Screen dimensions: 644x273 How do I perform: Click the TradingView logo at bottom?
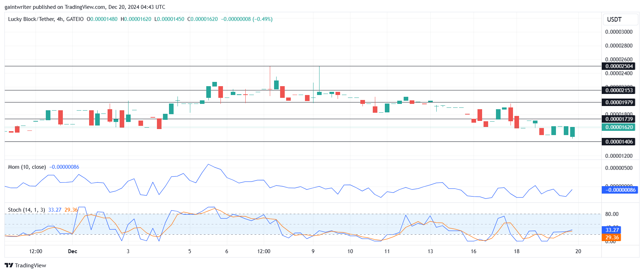25,265
